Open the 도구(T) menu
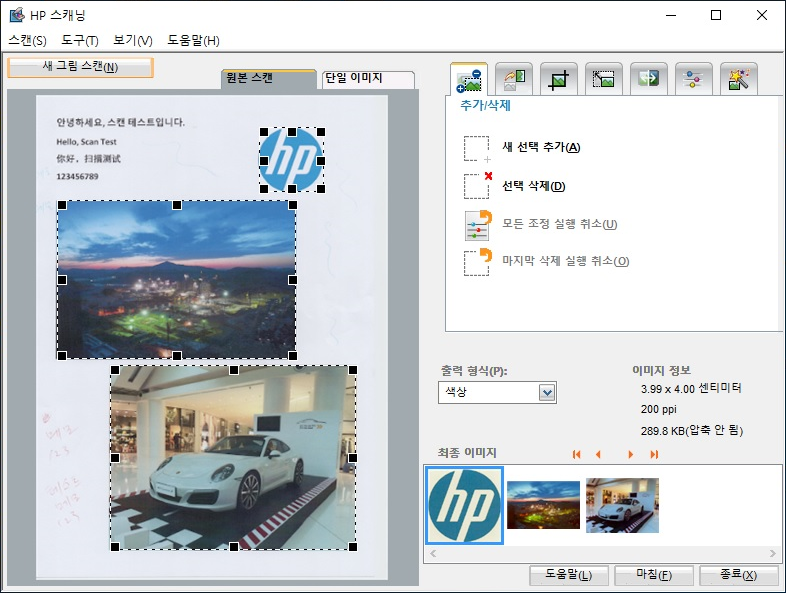The height and width of the screenshot is (593, 786). [x=80, y=40]
